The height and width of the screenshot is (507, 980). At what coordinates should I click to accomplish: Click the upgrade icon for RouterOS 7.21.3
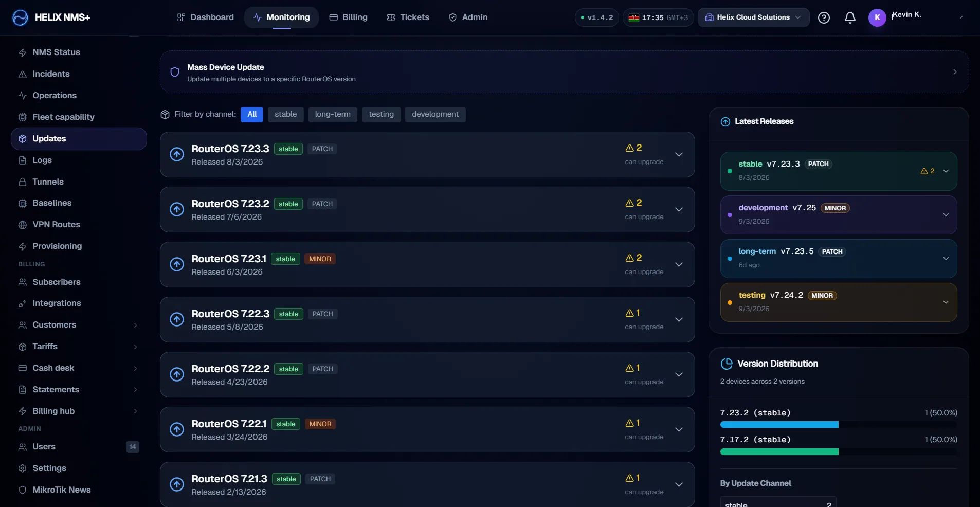177,484
